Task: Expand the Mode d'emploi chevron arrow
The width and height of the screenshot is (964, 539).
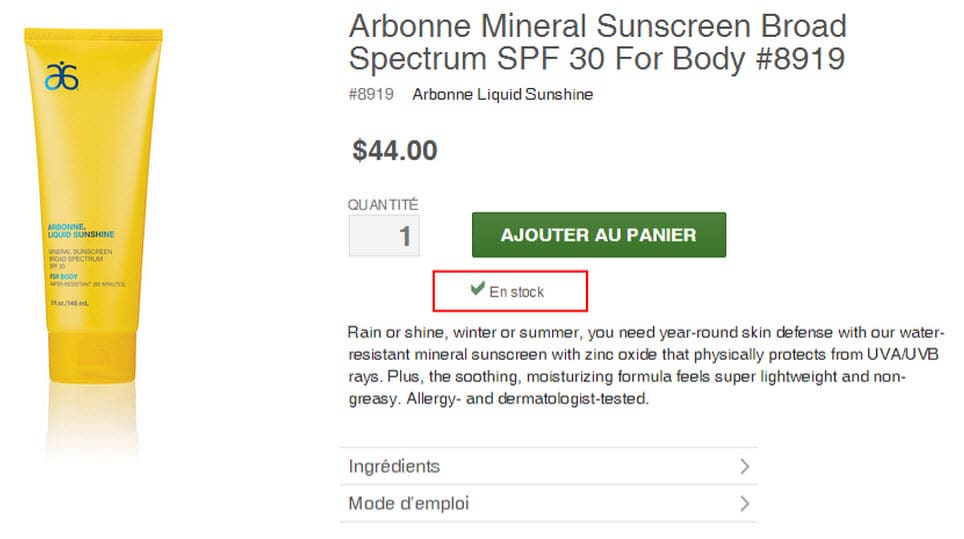Action: click(x=743, y=504)
